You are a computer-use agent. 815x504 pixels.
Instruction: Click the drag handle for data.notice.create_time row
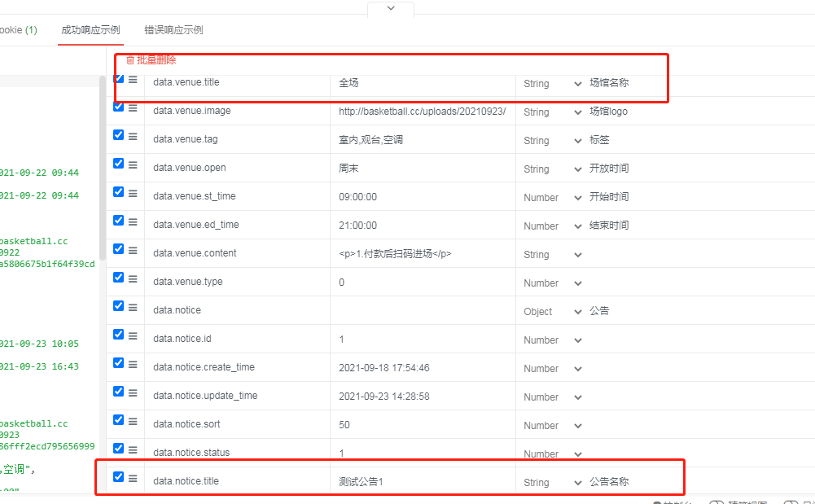(x=133, y=365)
